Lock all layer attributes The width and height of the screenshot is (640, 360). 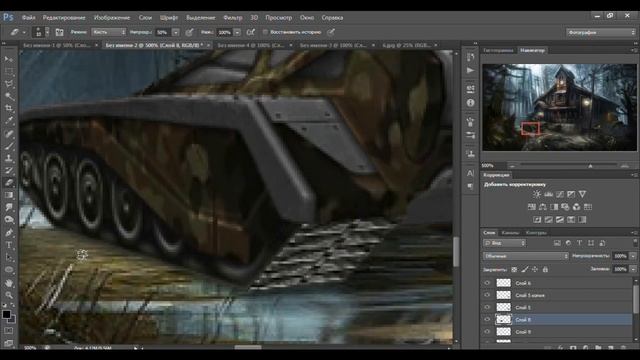(545, 269)
